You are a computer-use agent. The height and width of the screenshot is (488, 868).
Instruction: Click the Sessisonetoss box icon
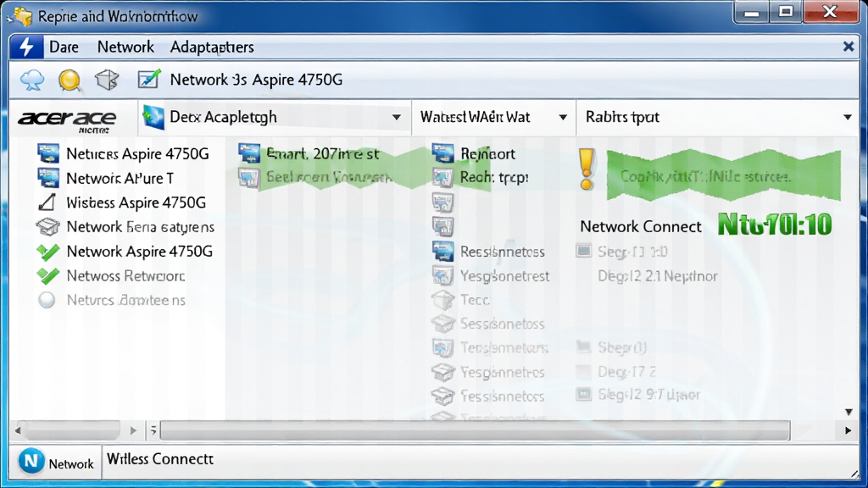[442, 324]
